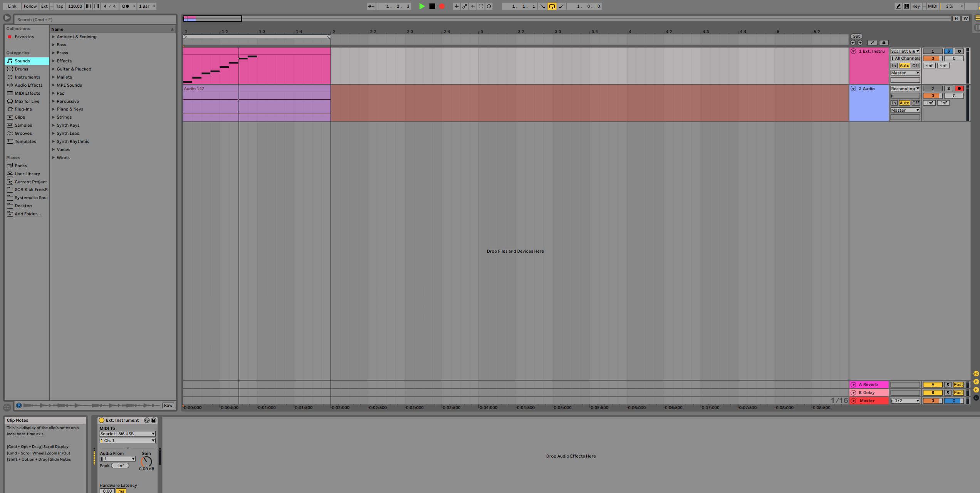This screenshot has height=493, width=980.
Task: Open the Drums category in browser
Action: click(21, 69)
